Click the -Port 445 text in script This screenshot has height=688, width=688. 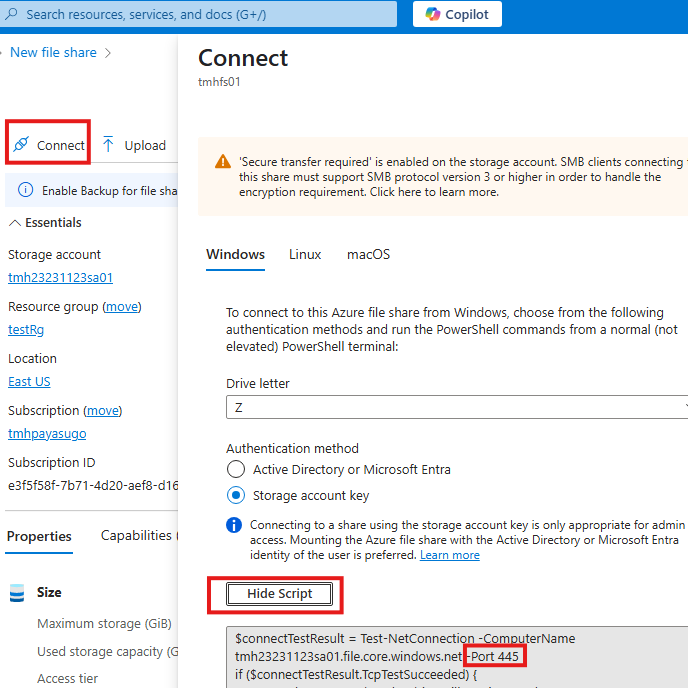493,656
